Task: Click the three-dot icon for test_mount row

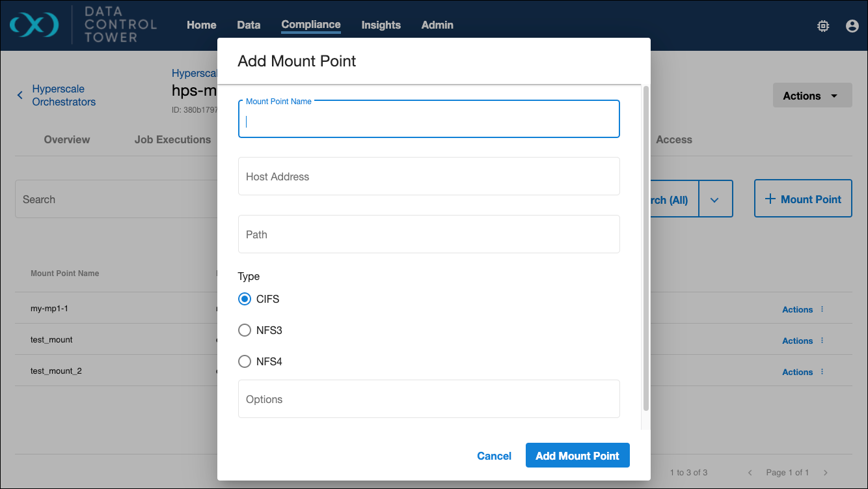Action: [x=822, y=341]
